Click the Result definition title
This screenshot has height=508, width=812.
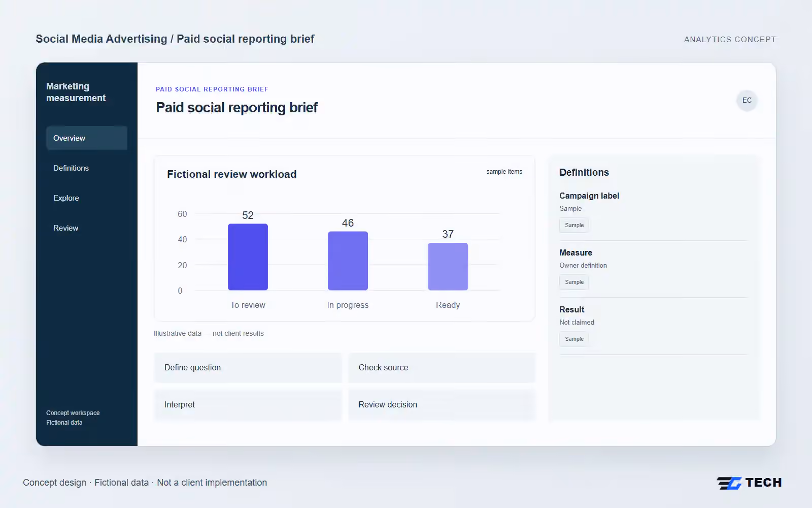point(571,309)
